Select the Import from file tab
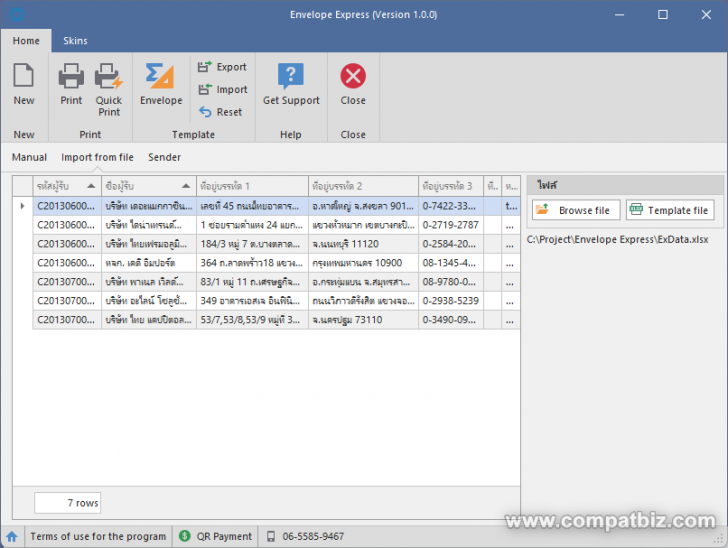 (97, 157)
